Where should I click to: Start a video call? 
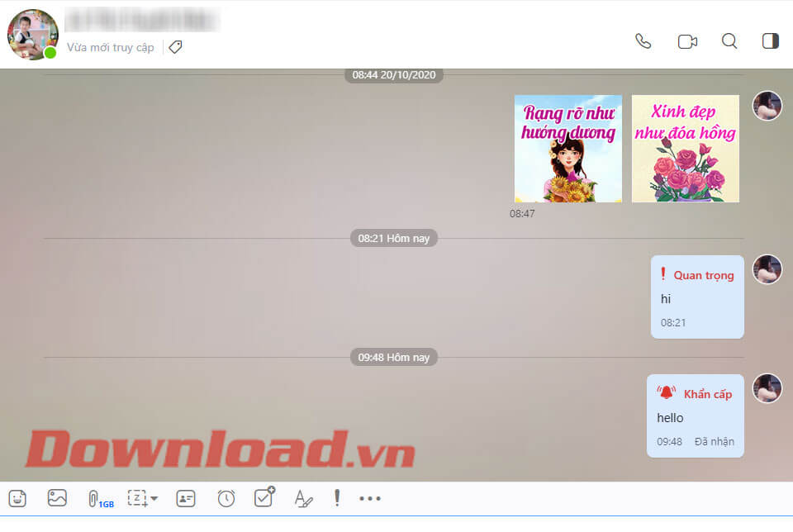(x=687, y=41)
